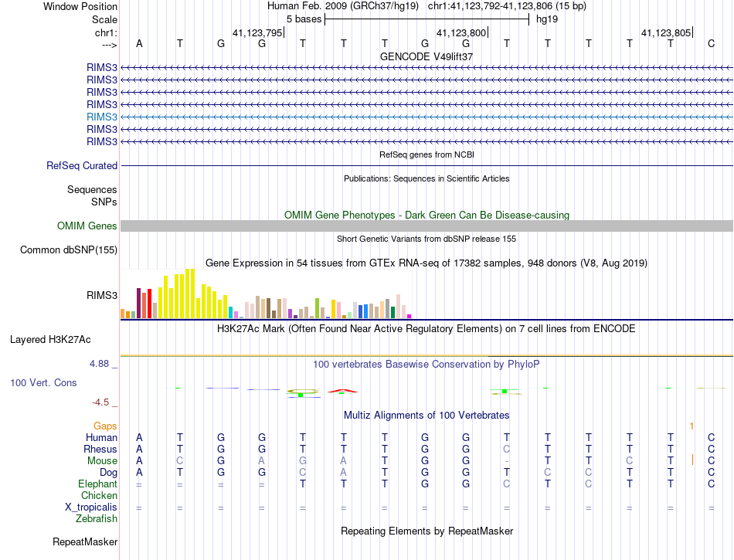Click the 41,123,805 position marker
Screen dimensions: 734x560
pyautogui.click(x=667, y=32)
